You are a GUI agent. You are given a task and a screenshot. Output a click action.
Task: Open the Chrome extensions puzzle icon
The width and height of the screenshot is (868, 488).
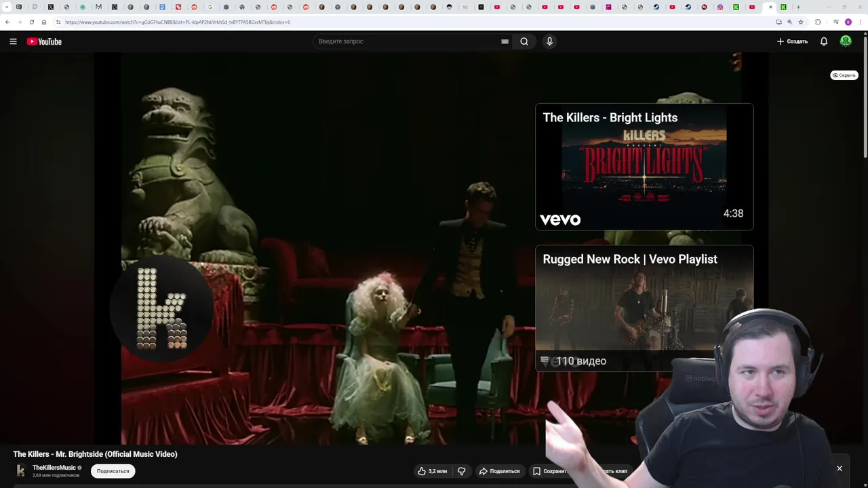click(x=818, y=22)
